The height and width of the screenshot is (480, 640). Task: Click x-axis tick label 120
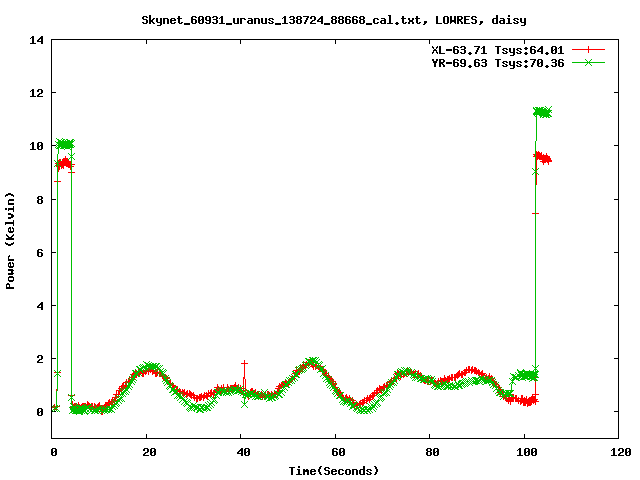point(621,452)
